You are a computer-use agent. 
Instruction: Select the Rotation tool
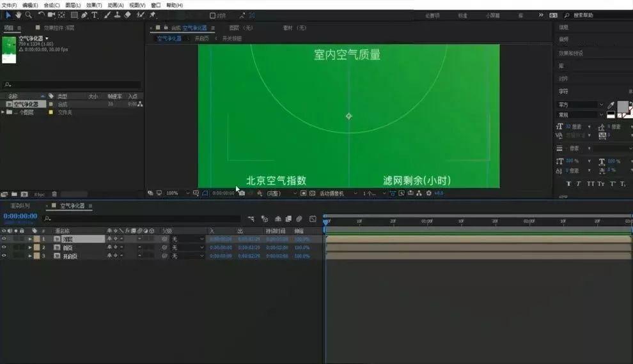click(41, 15)
